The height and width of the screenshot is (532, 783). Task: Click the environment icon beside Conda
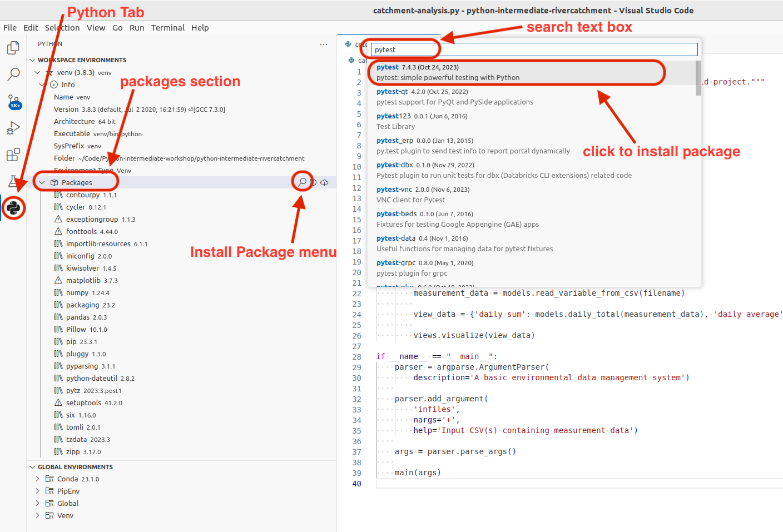49,479
